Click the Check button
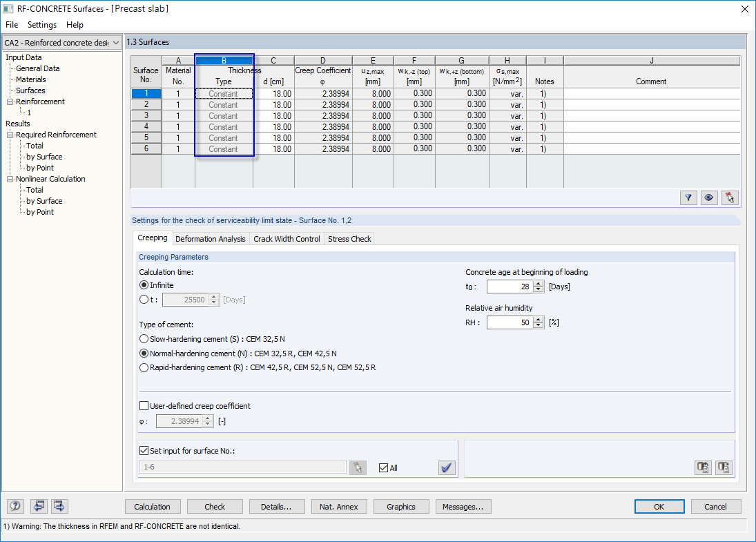The width and height of the screenshot is (756, 542). (x=215, y=507)
